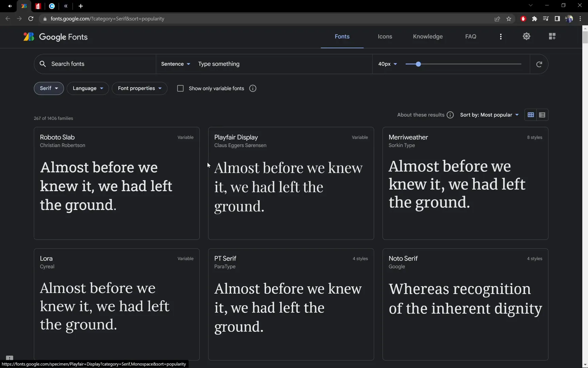
Task: Open the browser side panel icon
Action: [557, 19]
